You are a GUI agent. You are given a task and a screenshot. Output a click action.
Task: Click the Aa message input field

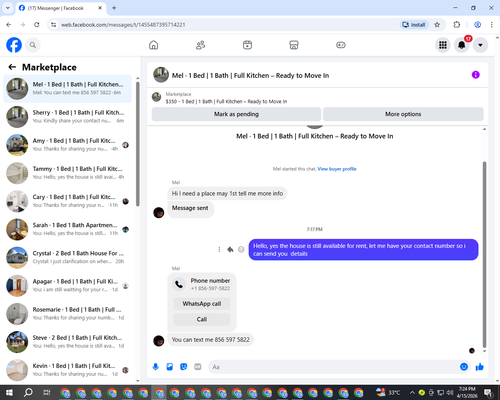tap(333, 367)
